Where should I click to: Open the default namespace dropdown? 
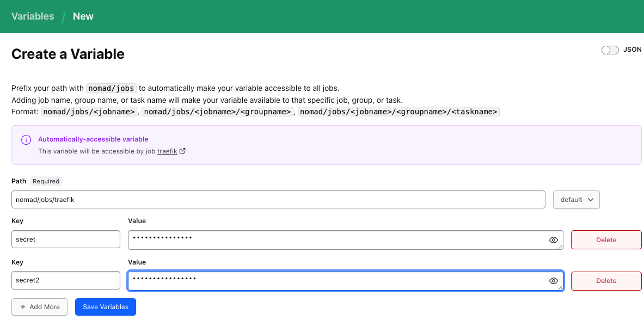[576, 200]
